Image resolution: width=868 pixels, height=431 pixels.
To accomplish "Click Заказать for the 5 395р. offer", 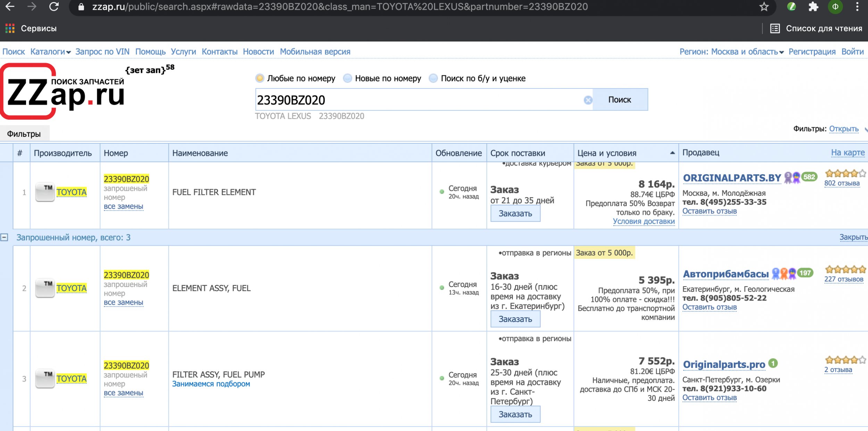I will 515,319.
